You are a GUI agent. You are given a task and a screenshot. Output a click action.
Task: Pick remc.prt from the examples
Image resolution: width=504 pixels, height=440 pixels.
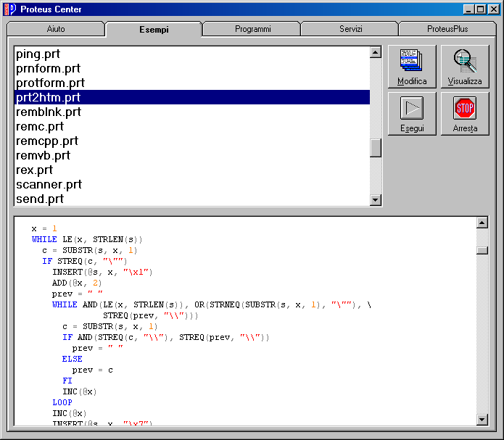(x=192, y=126)
